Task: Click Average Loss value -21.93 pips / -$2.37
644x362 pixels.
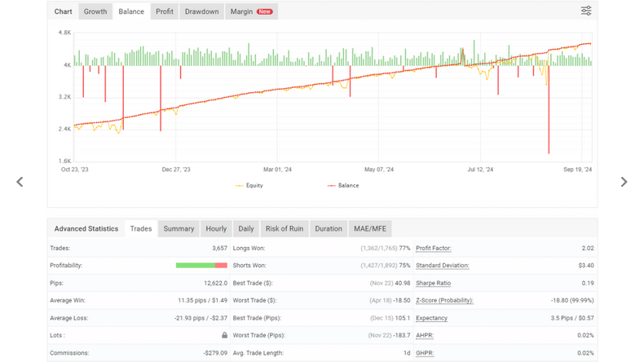Action: coord(201,318)
